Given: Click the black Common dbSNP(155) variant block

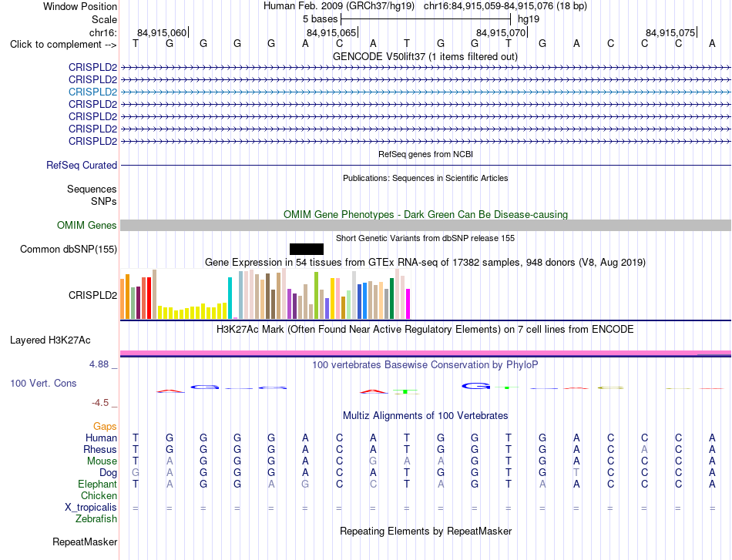Looking at the screenshot, I should [x=306, y=249].
